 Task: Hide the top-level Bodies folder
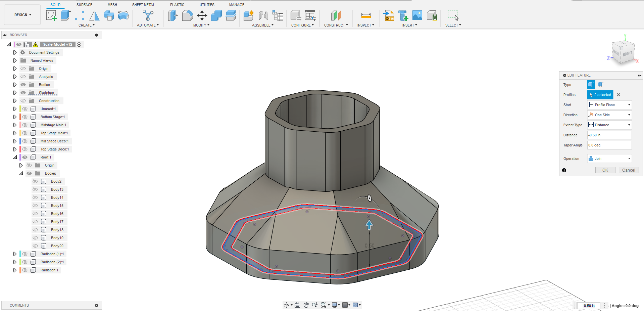click(x=23, y=85)
